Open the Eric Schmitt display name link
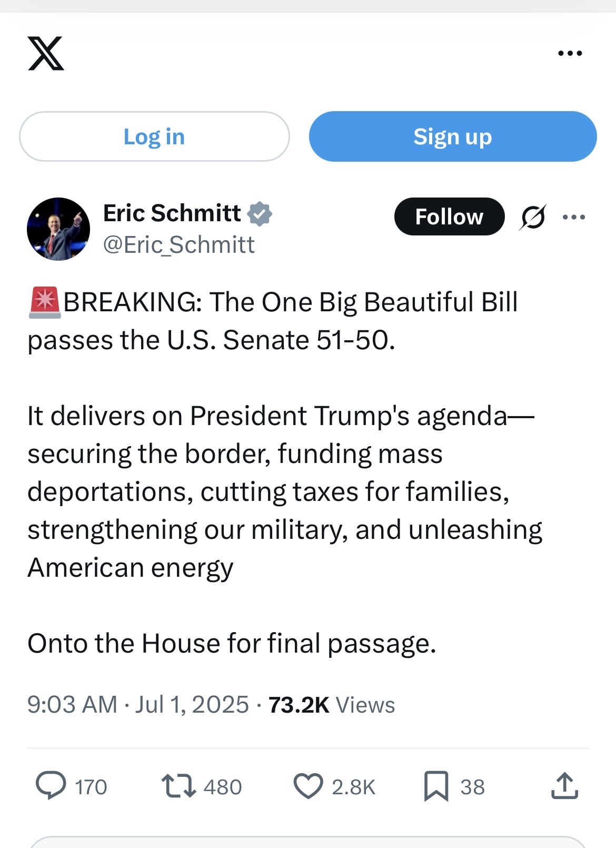This screenshot has height=848, width=616. 172,213
